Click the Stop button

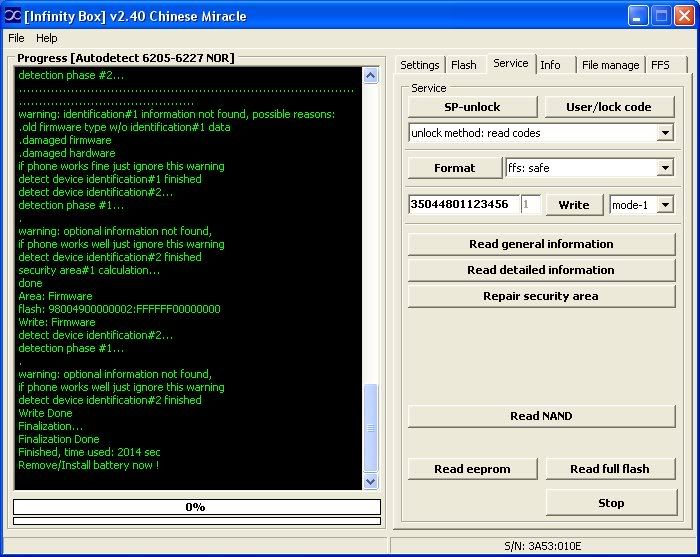[611, 503]
